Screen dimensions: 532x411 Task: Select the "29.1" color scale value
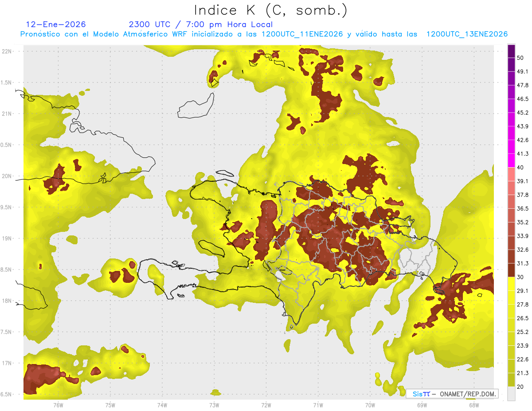[x=523, y=291]
